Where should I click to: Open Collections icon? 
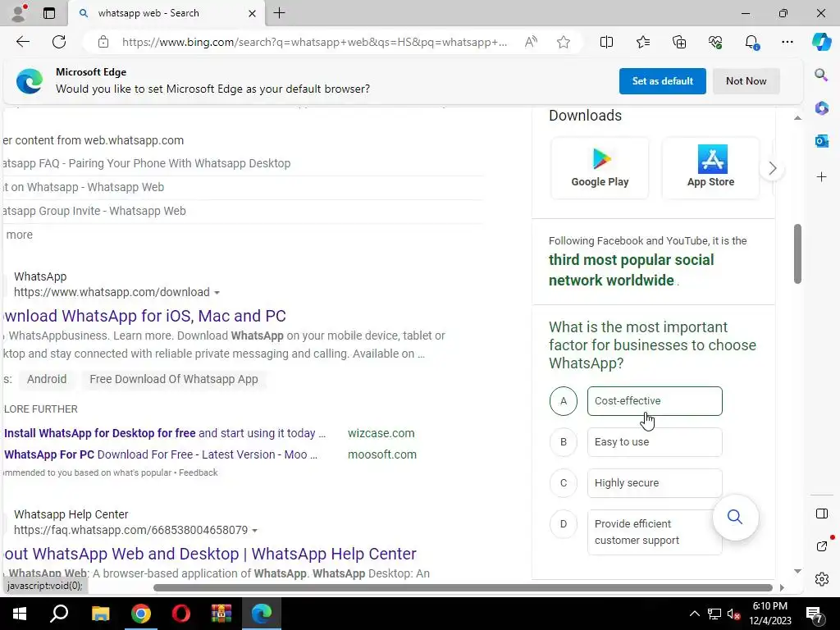coord(678,42)
